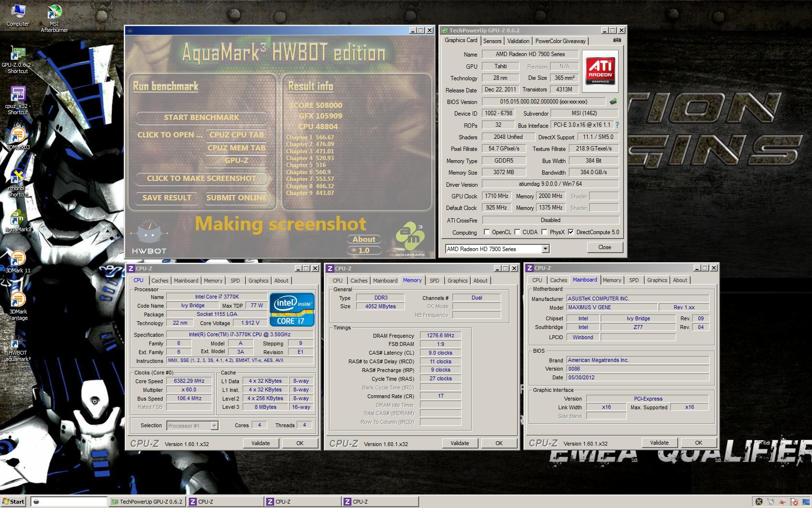Click the BIOS Version field in GPU-Z
Viewport: 812px width, 508px height.
[543, 102]
